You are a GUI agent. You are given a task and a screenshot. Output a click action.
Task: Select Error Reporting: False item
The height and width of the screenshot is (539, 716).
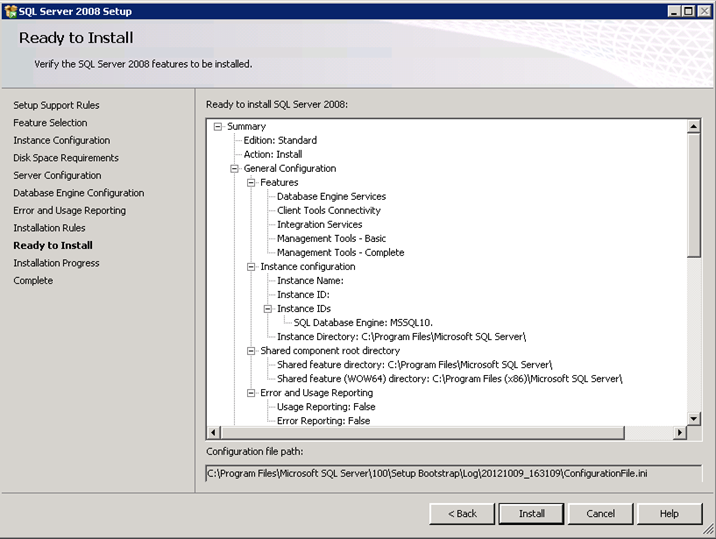tap(323, 421)
